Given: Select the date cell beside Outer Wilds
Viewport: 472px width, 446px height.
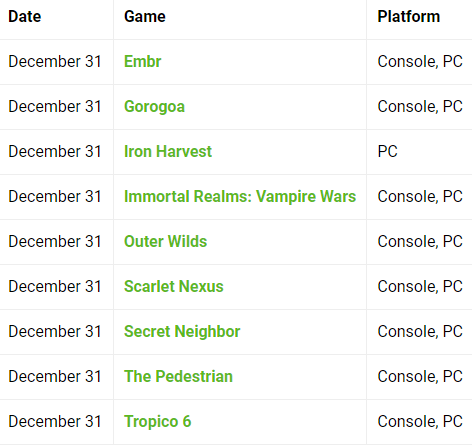Looking at the screenshot, I should pos(55,242).
